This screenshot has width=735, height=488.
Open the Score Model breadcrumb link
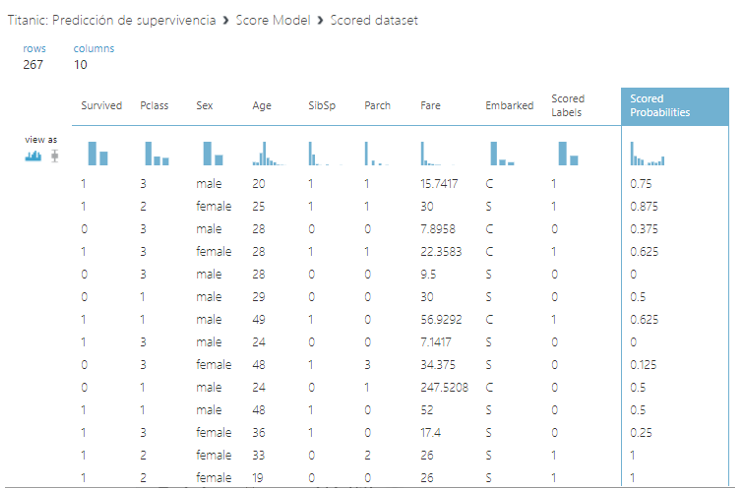(x=273, y=20)
